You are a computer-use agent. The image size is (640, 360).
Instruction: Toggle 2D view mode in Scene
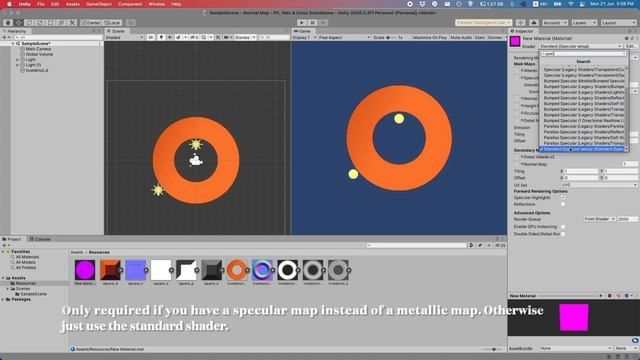click(151, 38)
